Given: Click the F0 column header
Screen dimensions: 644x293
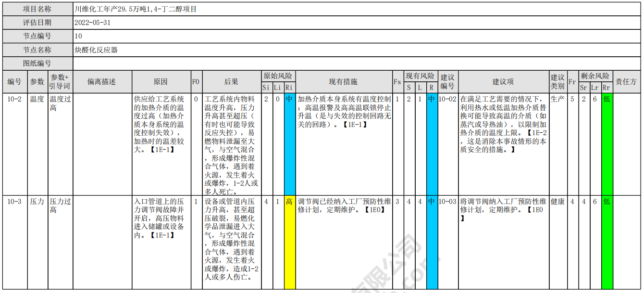Looking at the screenshot, I should (196, 82).
